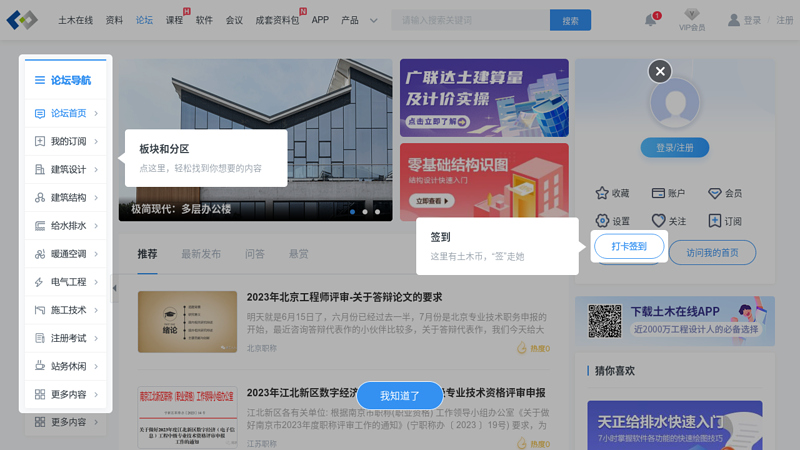800x450 pixels.
Task: Click the 关注 heart icon
Action: pos(658,220)
